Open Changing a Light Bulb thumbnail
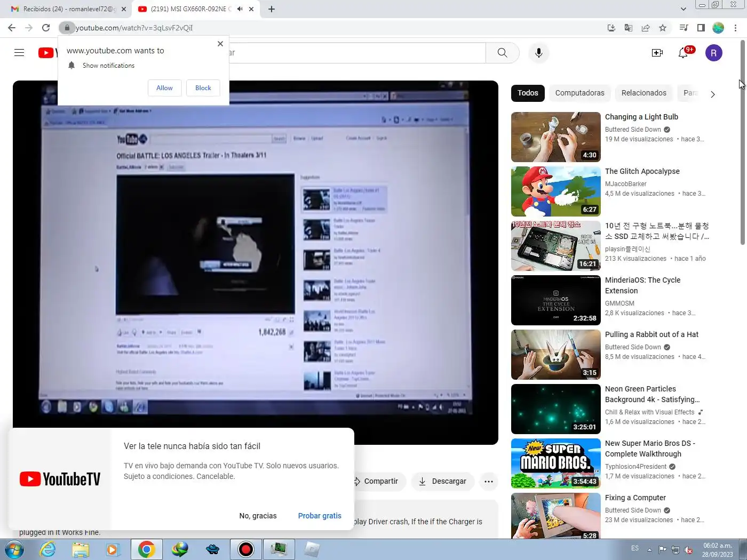Image resolution: width=747 pixels, height=560 pixels. [x=556, y=137]
